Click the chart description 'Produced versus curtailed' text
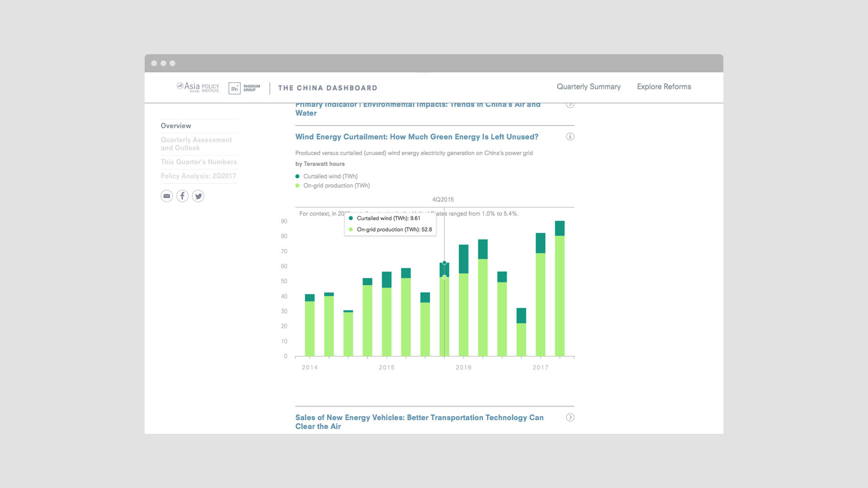This screenshot has height=488, width=868. pyautogui.click(x=414, y=153)
